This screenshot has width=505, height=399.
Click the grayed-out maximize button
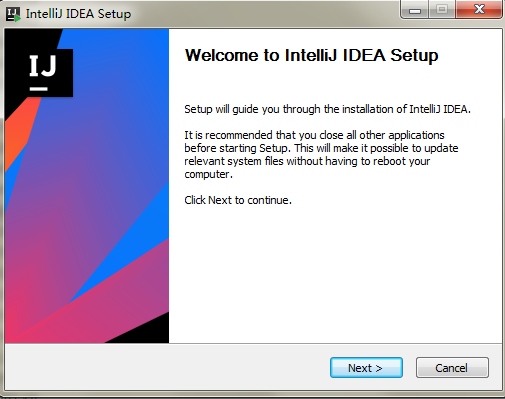[x=442, y=10]
